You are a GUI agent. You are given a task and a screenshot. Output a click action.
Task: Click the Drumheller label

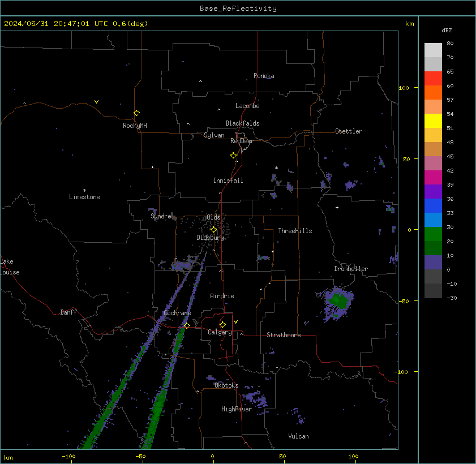coord(351,269)
